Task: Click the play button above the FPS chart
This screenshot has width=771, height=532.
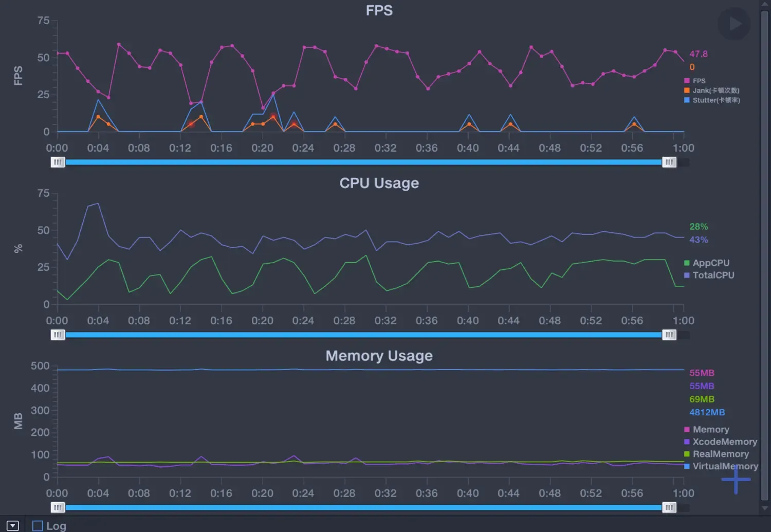Action: click(734, 24)
